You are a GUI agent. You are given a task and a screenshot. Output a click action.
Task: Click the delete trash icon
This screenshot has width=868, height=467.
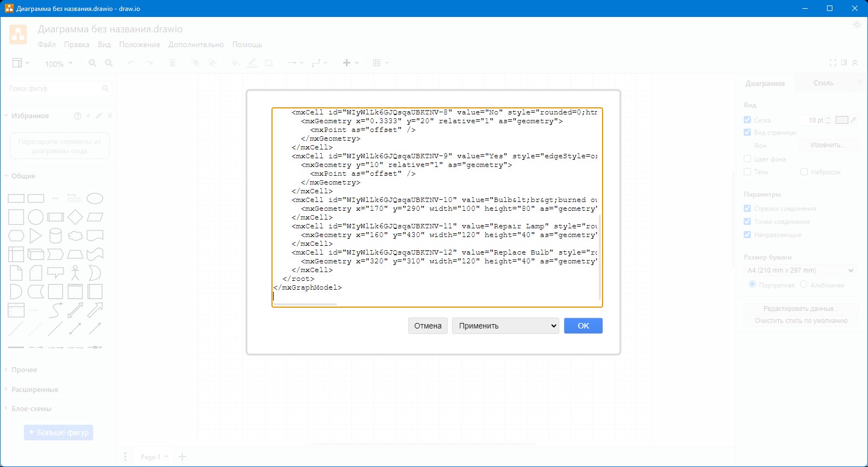coord(172,63)
